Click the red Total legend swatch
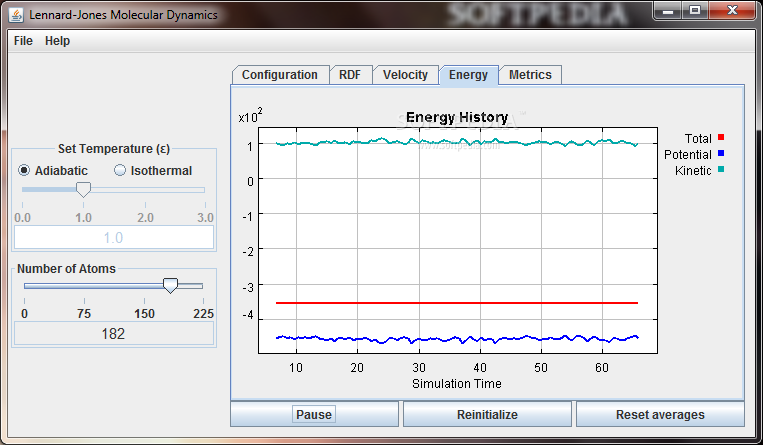 pos(721,137)
